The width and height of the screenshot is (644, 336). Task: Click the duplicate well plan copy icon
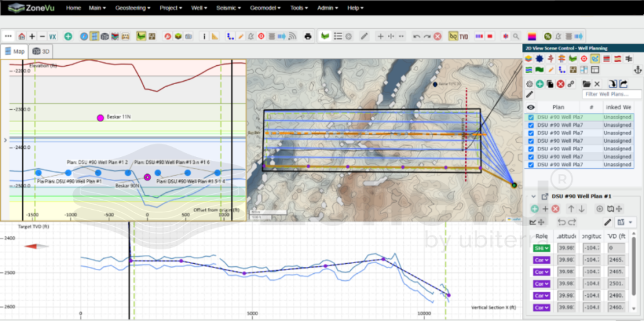coord(550,84)
